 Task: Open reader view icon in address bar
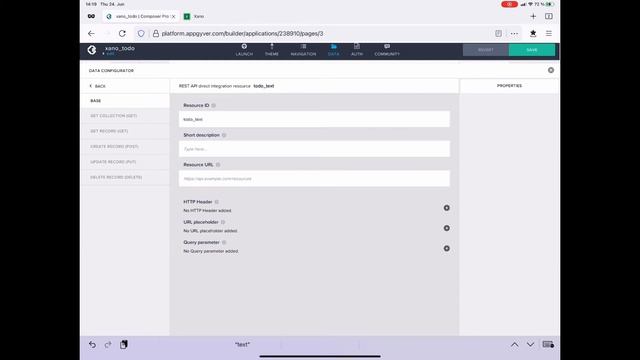point(498,33)
